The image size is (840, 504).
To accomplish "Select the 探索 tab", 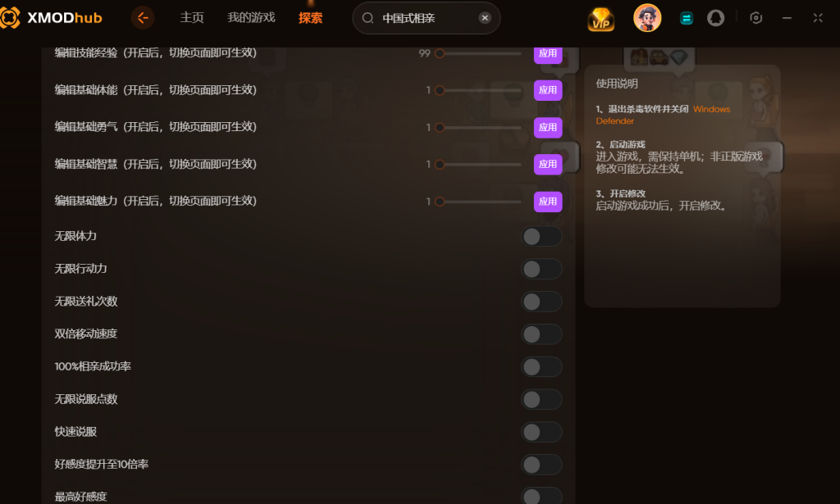I will click(311, 18).
